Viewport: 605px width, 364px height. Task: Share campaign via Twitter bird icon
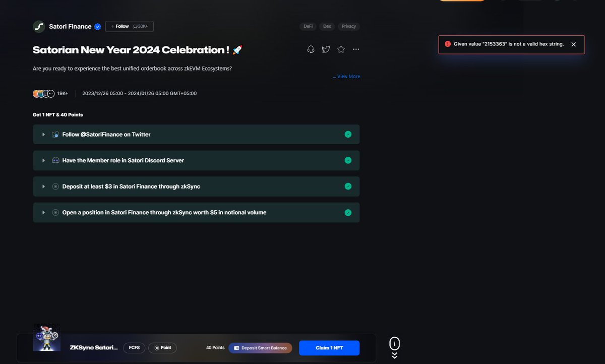pos(326,49)
